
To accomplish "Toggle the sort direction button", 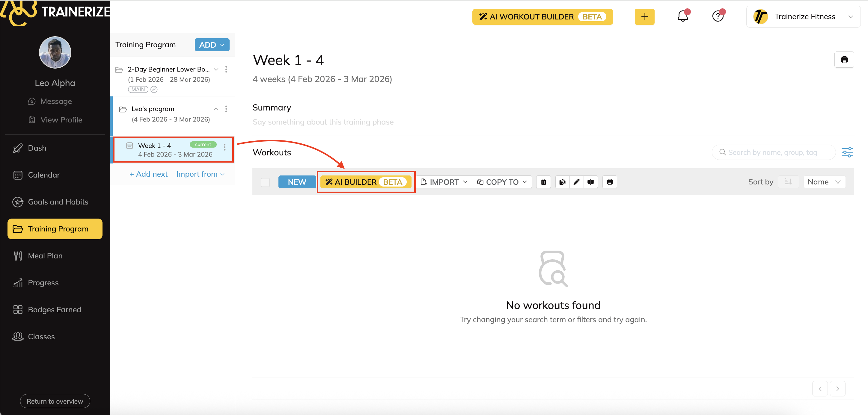I will pos(788,182).
